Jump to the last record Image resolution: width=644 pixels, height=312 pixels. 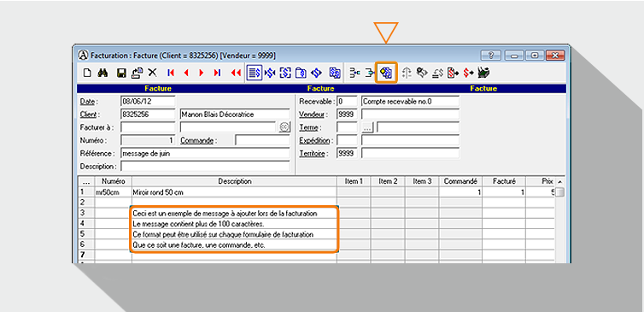(217, 74)
